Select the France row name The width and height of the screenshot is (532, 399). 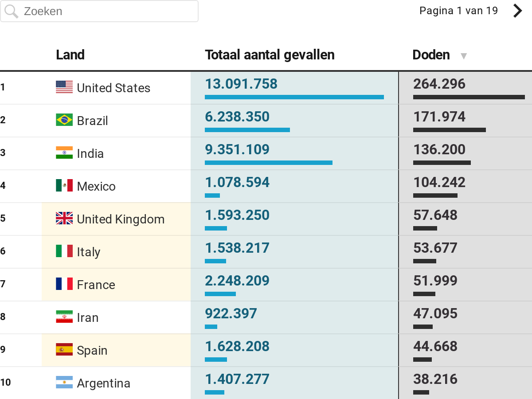[96, 285]
